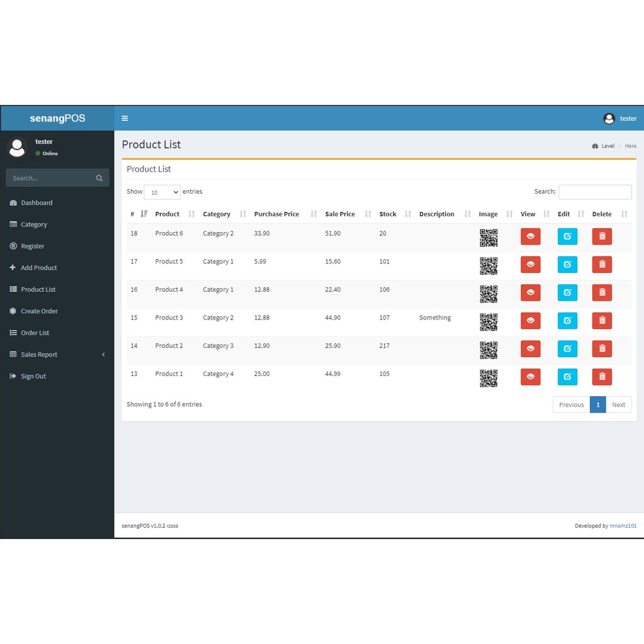Viewport: 644px width, 644px height.
Task: Edit Product 5 using pencil icon
Action: click(x=567, y=265)
